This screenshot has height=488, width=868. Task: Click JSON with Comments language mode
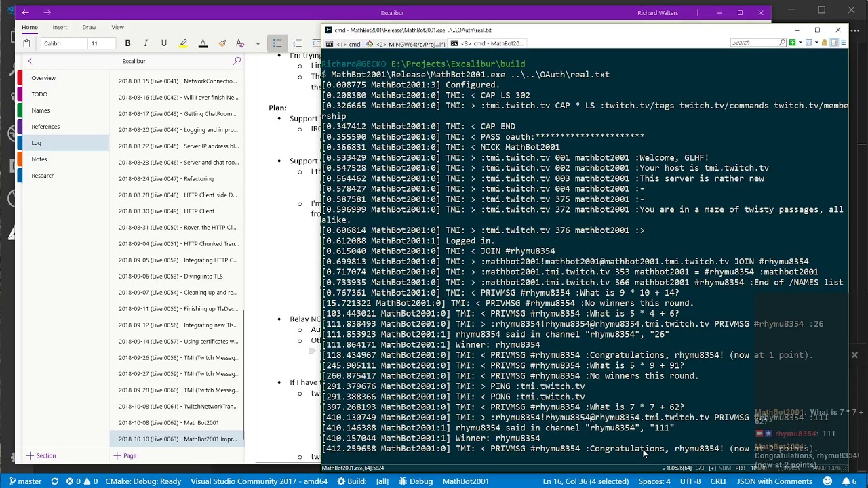(774, 481)
